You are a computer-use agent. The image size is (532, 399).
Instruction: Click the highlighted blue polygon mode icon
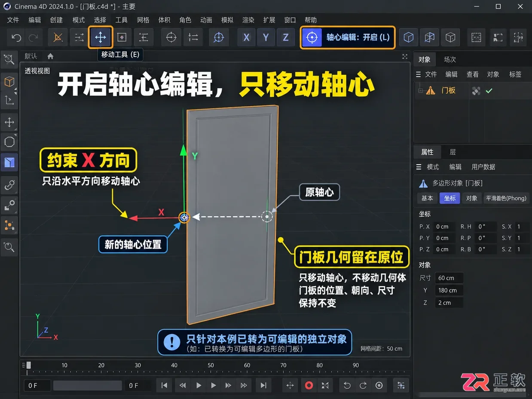tap(9, 162)
